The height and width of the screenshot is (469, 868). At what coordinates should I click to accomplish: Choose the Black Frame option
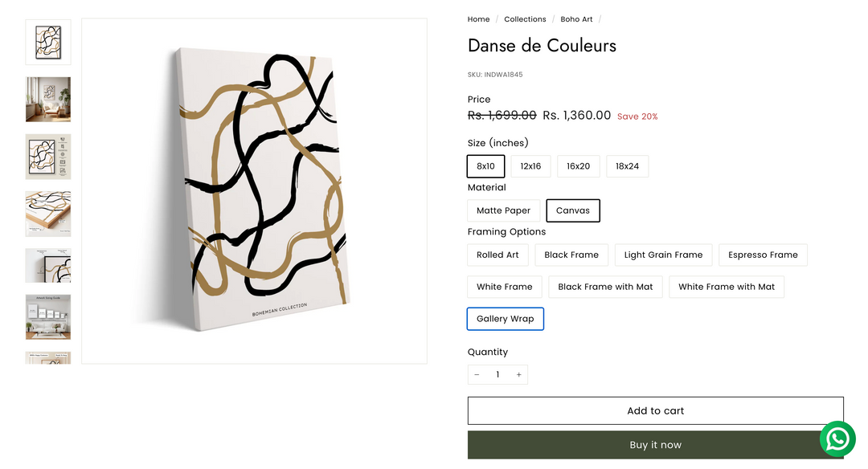pos(571,255)
